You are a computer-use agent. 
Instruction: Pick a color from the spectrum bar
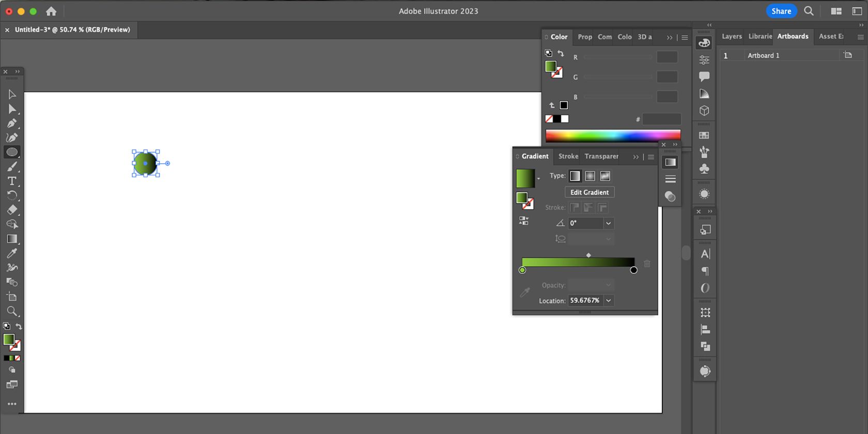[613, 135]
